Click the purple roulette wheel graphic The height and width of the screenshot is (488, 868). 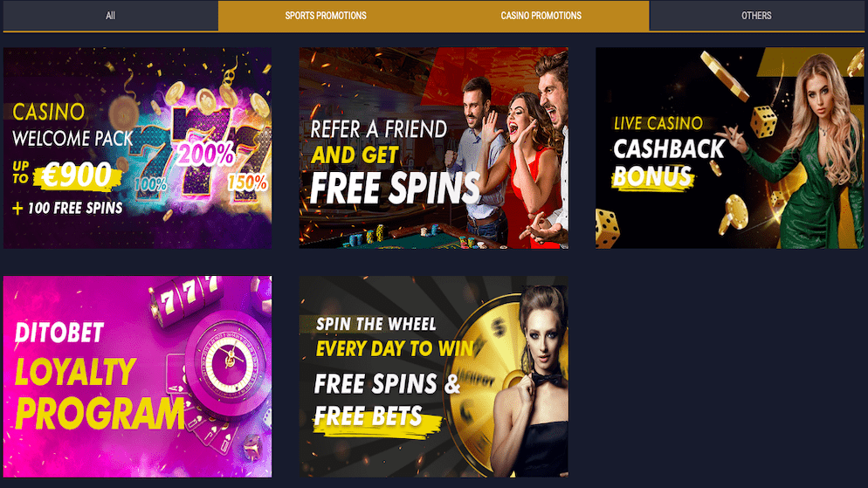coord(229,361)
